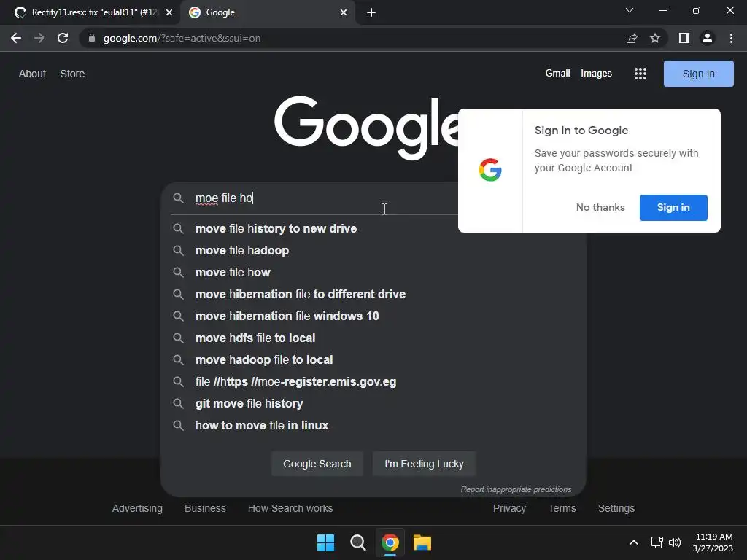Open the Terms footer link
747x560 pixels.
click(x=562, y=508)
